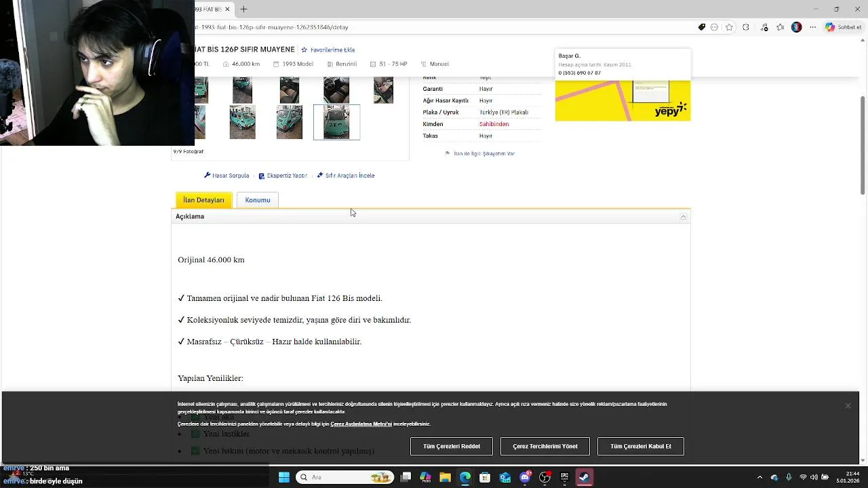The width and height of the screenshot is (868, 488).
Task: Open Steam from the taskbar
Action: pos(584,477)
